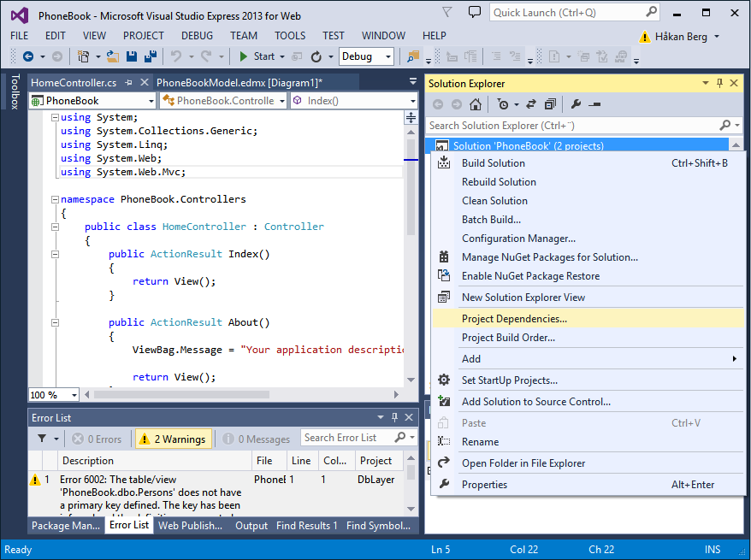Click the Error List filter funnel icon
This screenshot has width=751, height=560.
[42, 439]
